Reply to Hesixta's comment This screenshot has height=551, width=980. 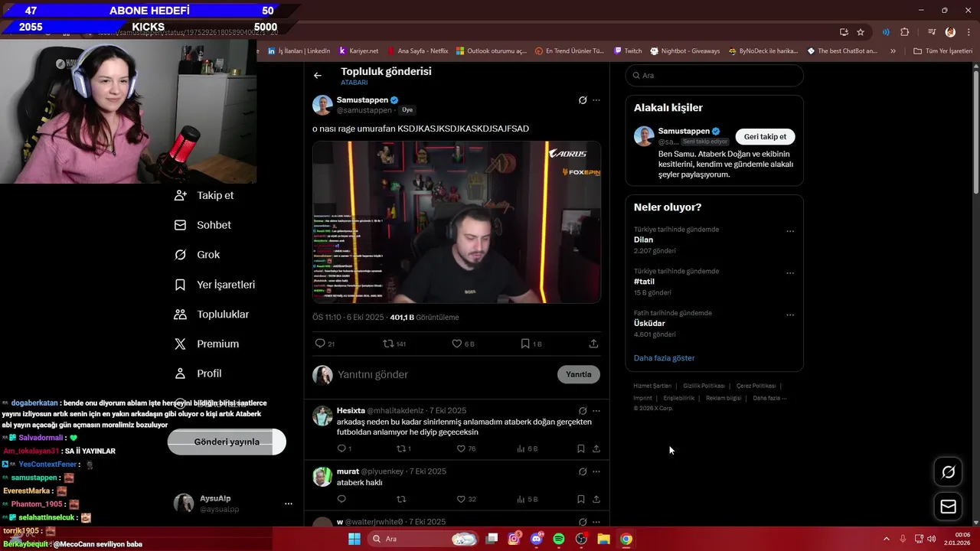pos(341,448)
